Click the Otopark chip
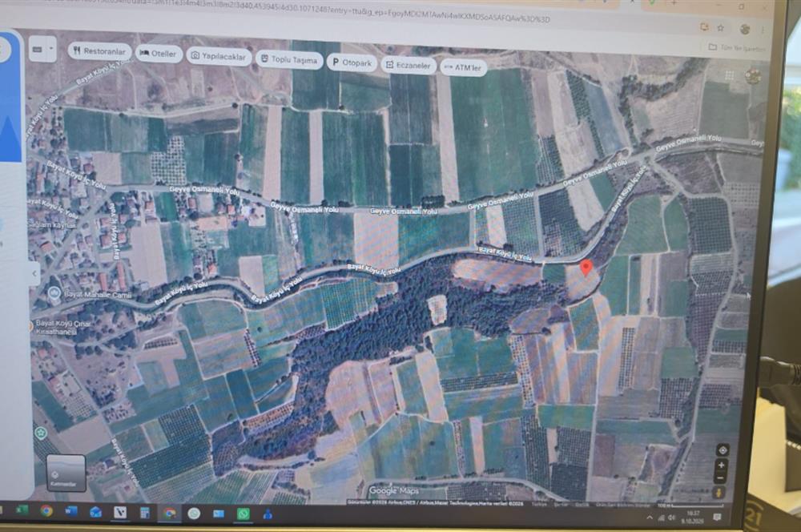The image size is (801, 532). tap(352, 62)
